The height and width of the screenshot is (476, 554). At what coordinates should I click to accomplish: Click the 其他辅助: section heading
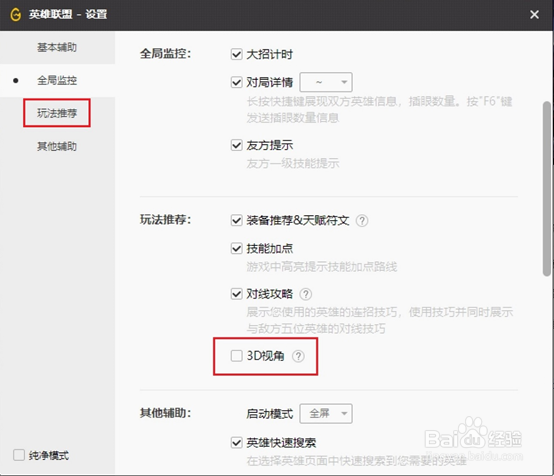(165, 412)
